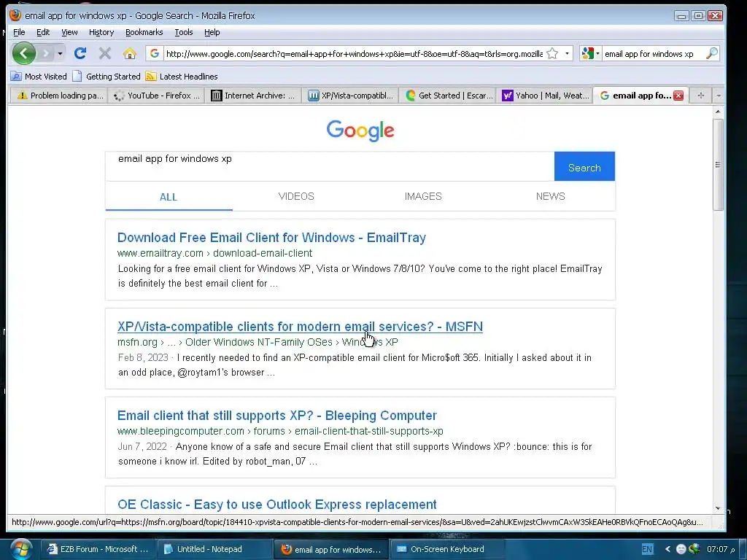The image size is (747, 560).
Task: Open the Edit menu
Action: (x=43, y=32)
